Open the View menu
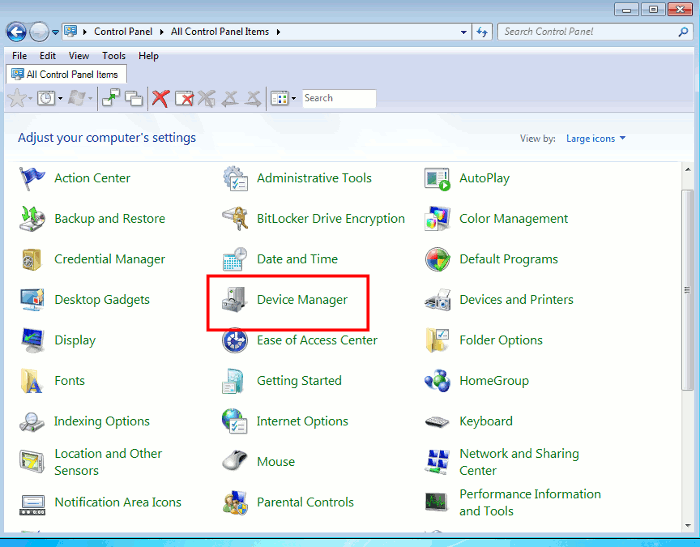This screenshot has width=700, height=547. [x=79, y=56]
